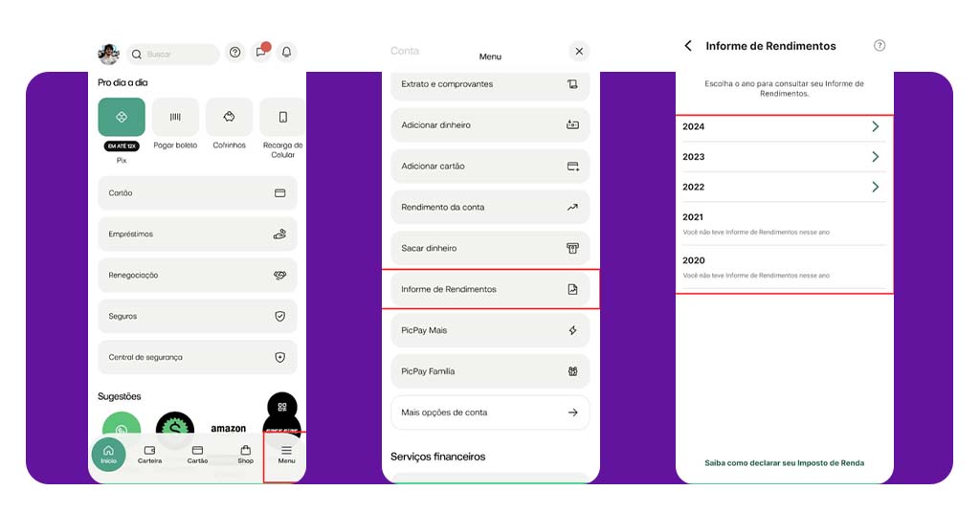Viewport: 980px width, 513px height.
Task: Tap the black QR code floating button
Action: tap(282, 407)
